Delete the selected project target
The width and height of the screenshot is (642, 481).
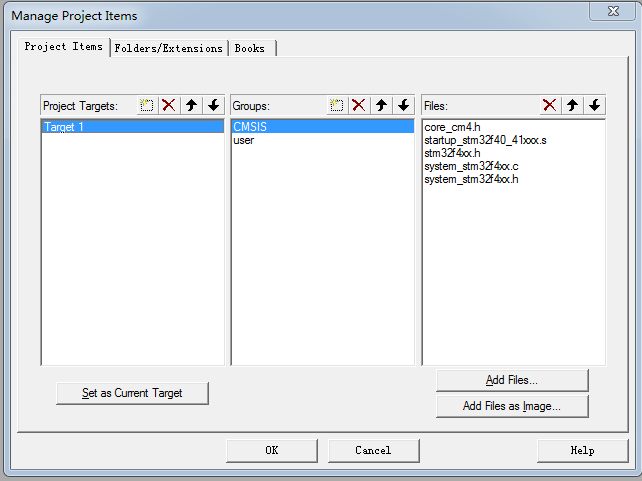(x=169, y=106)
